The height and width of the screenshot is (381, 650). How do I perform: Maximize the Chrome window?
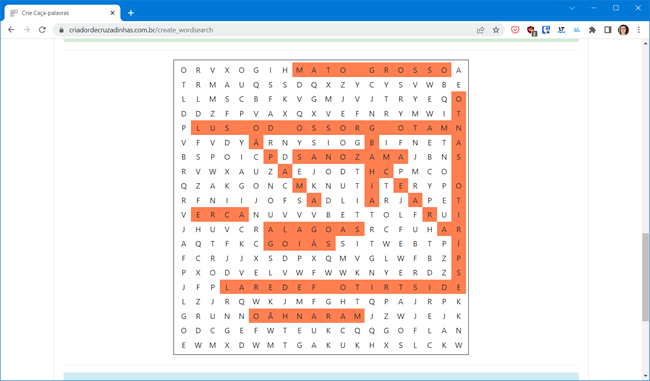tap(616, 8)
